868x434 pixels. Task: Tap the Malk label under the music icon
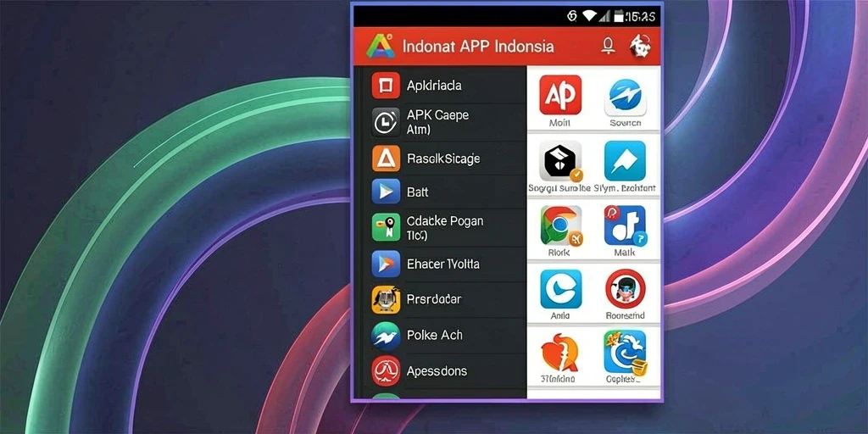(x=625, y=253)
